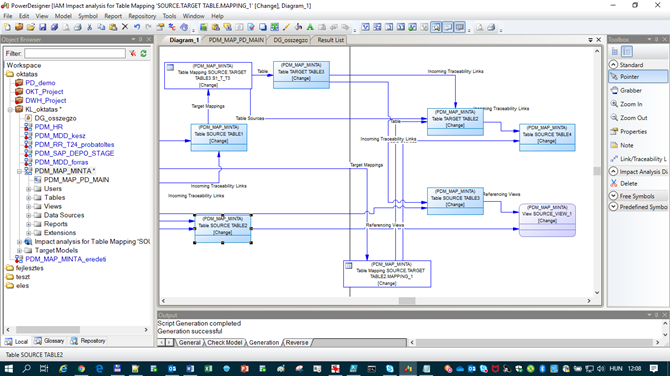
Task: Pick the Delete tool in Toolbox
Action: pyautogui.click(x=628, y=184)
